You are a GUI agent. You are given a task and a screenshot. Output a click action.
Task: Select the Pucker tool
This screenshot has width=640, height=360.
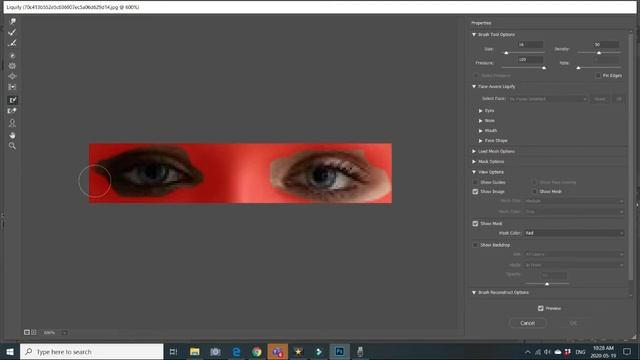pos(12,66)
